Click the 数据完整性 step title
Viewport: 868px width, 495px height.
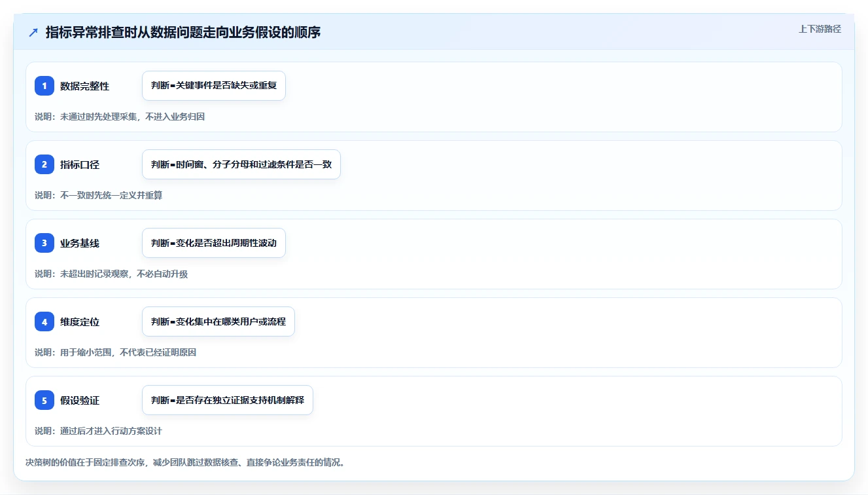(x=84, y=86)
